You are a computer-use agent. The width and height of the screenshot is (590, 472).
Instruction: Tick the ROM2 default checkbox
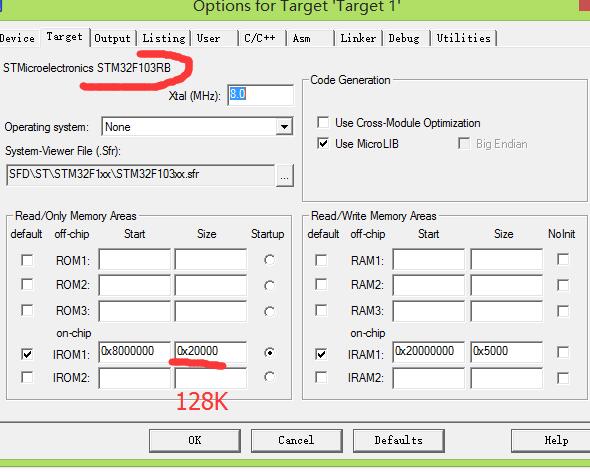coord(27,284)
